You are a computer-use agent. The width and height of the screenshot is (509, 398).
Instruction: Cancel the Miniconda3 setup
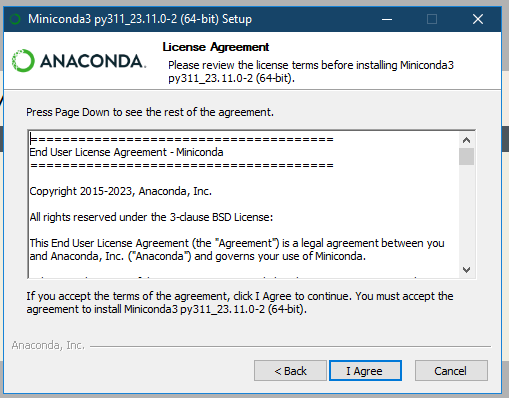pyautogui.click(x=451, y=370)
